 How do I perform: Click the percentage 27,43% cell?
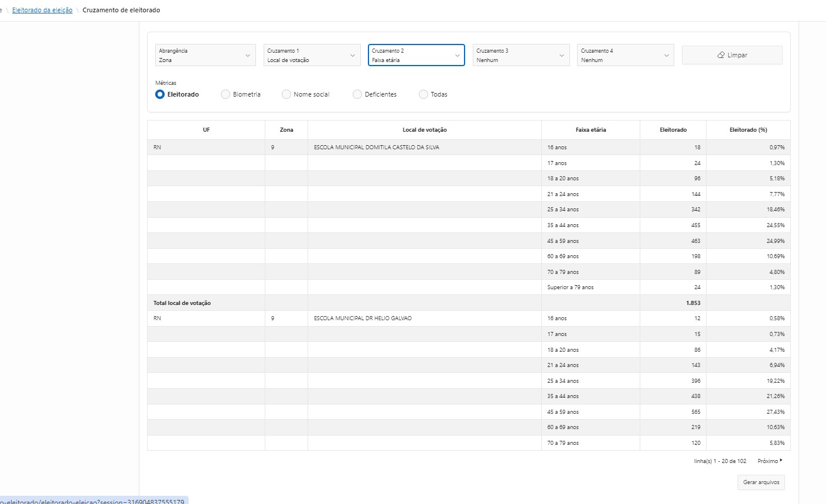click(748, 412)
